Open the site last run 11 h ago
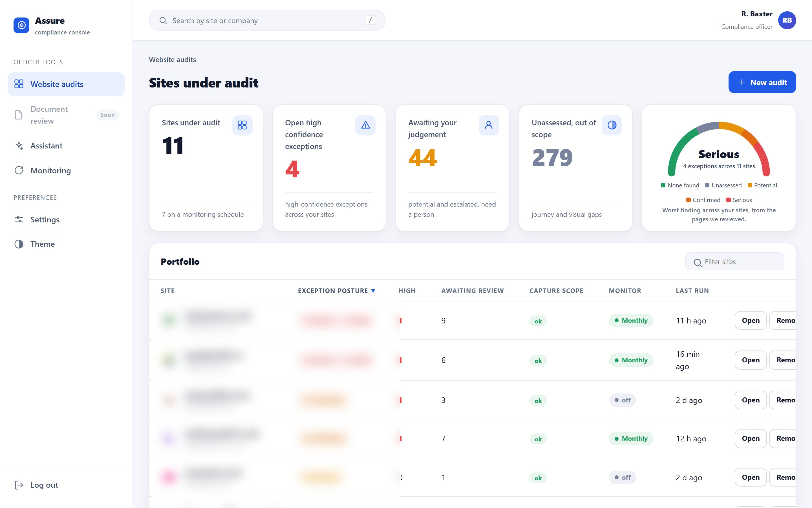The width and height of the screenshot is (812, 508). coord(750,320)
